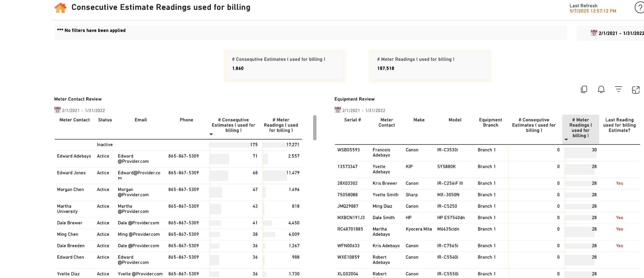The height and width of the screenshot is (278, 644).
Task: Sort by Last Reading used for billing Estimate header
Action: (620, 125)
